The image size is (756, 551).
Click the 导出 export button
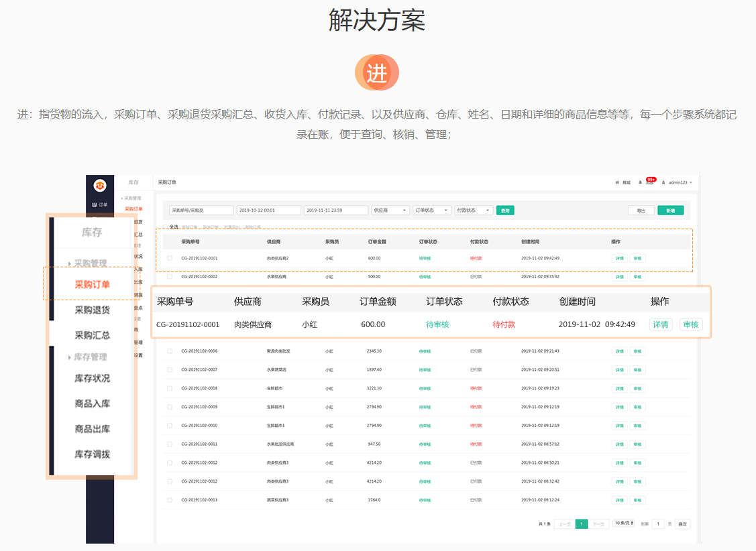[x=641, y=210]
